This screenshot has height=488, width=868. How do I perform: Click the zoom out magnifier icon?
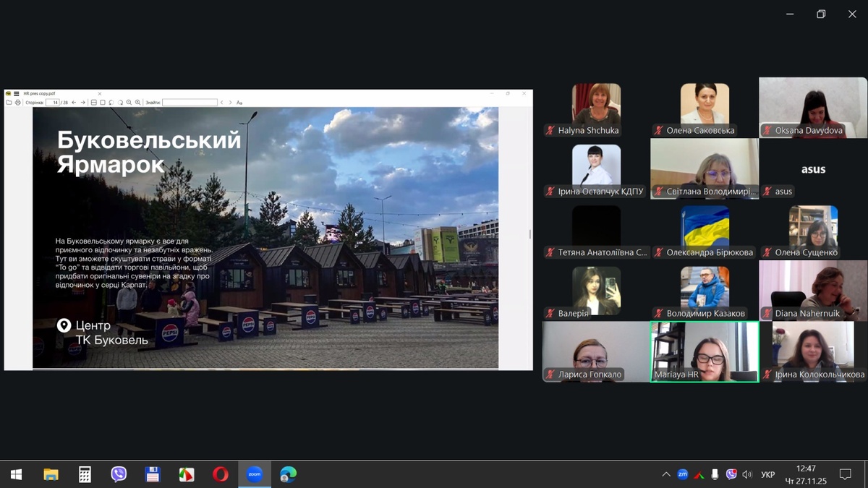coord(129,103)
